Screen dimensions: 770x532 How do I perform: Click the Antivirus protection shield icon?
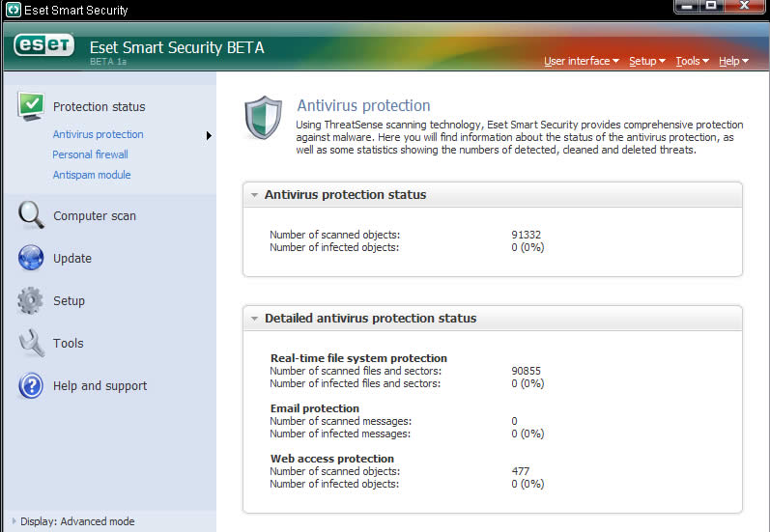tap(264, 118)
